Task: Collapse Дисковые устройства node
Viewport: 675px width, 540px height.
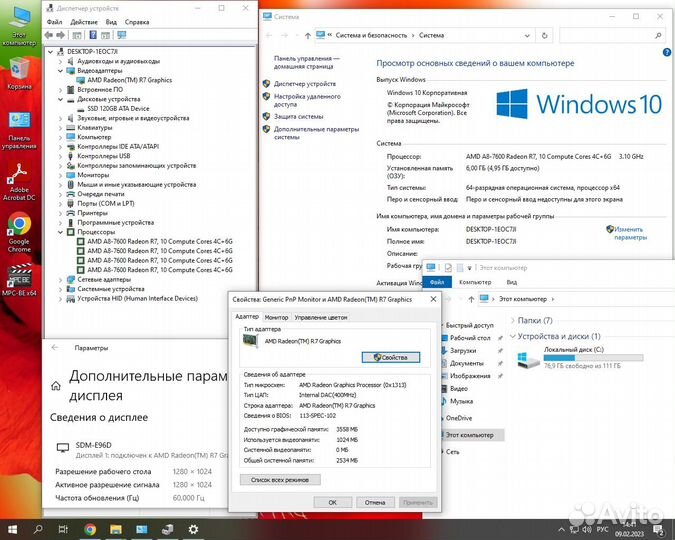Action: pos(61,99)
